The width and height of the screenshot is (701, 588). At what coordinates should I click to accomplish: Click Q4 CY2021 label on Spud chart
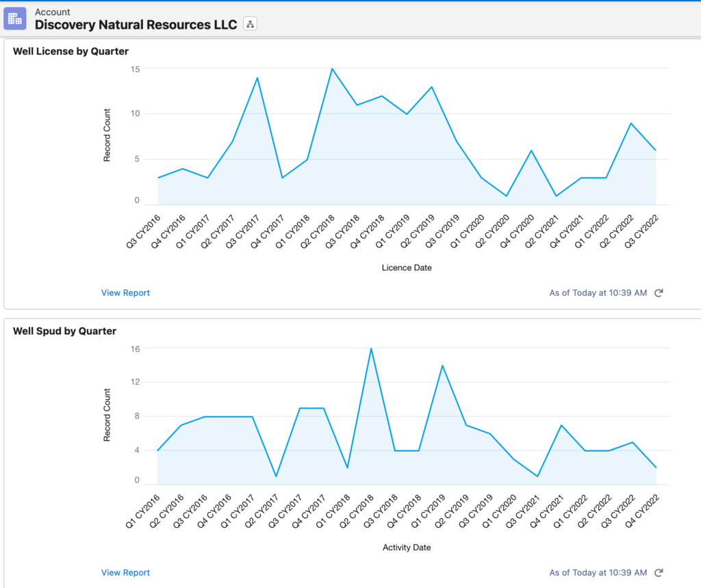(x=547, y=511)
